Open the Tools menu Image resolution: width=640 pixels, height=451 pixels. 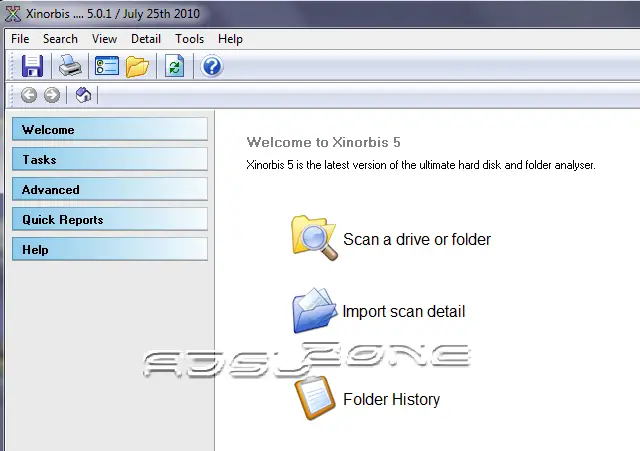189,39
